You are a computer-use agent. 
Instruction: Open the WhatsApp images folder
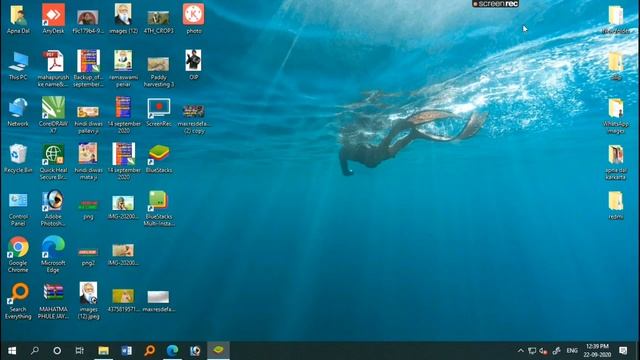click(616, 115)
